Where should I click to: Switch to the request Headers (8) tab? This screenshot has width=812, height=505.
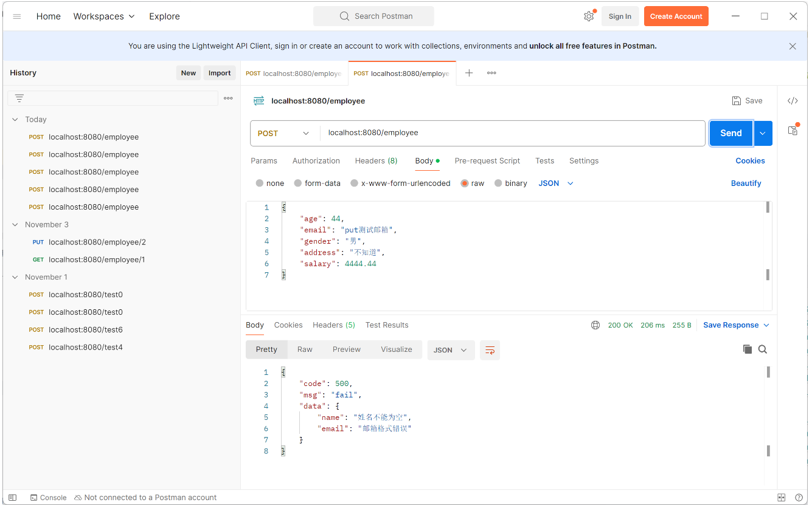point(377,161)
